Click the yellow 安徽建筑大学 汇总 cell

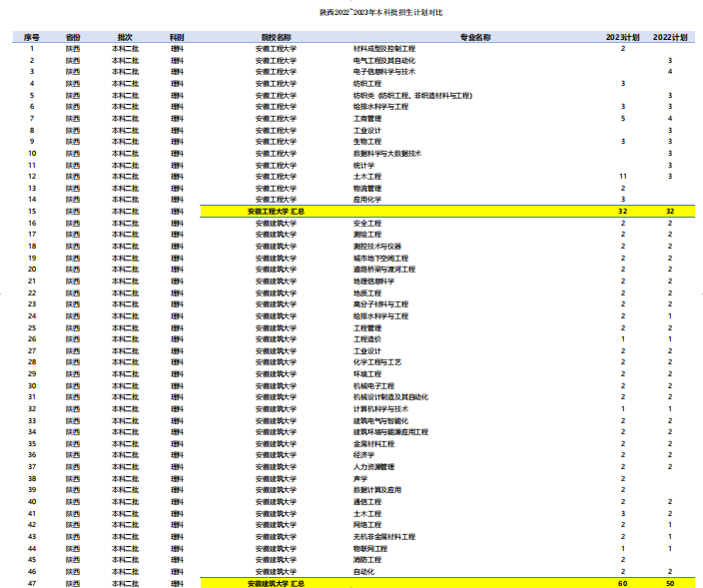pos(276,583)
